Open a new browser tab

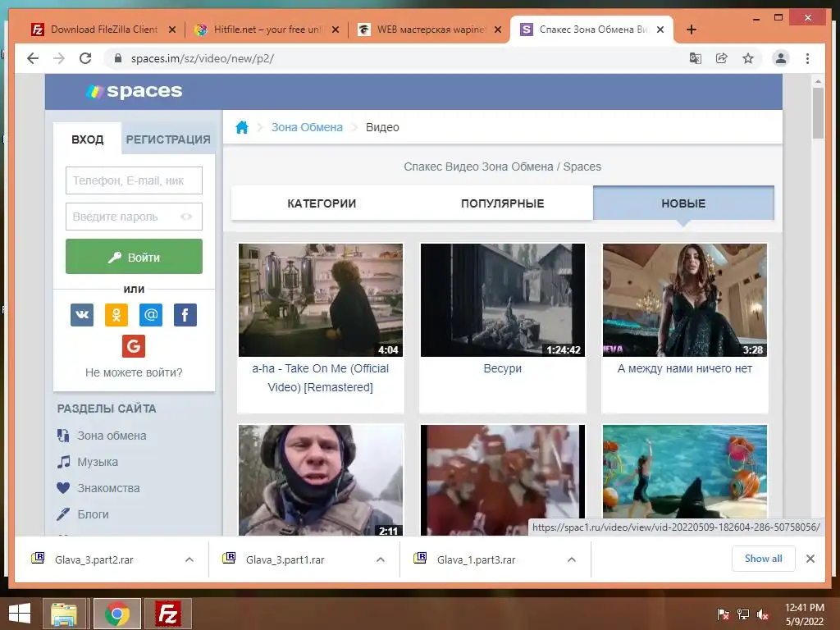(691, 30)
